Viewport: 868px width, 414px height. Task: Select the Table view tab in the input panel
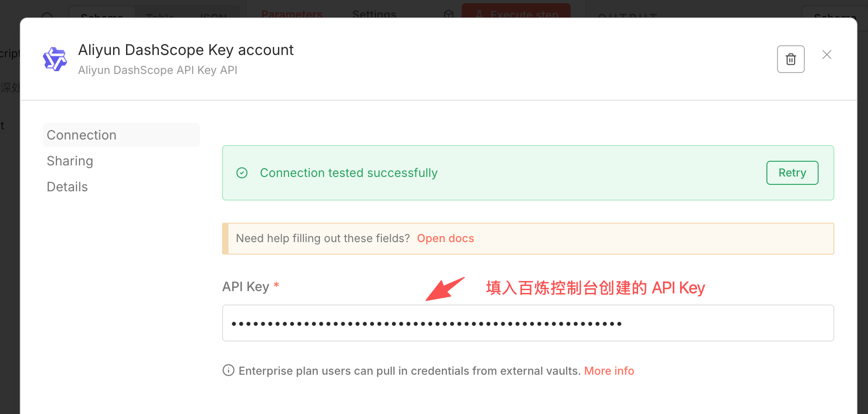pos(160,15)
